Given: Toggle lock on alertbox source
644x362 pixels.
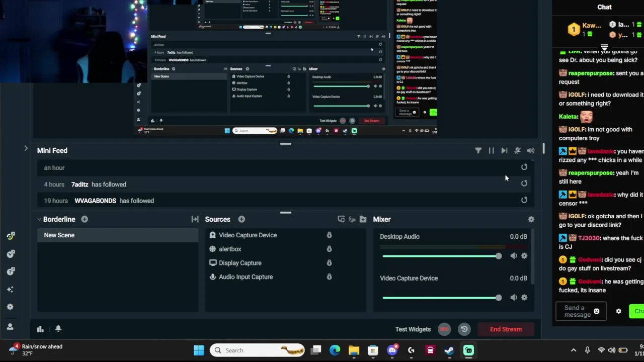Looking at the screenshot, I should pyautogui.click(x=329, y=249).
